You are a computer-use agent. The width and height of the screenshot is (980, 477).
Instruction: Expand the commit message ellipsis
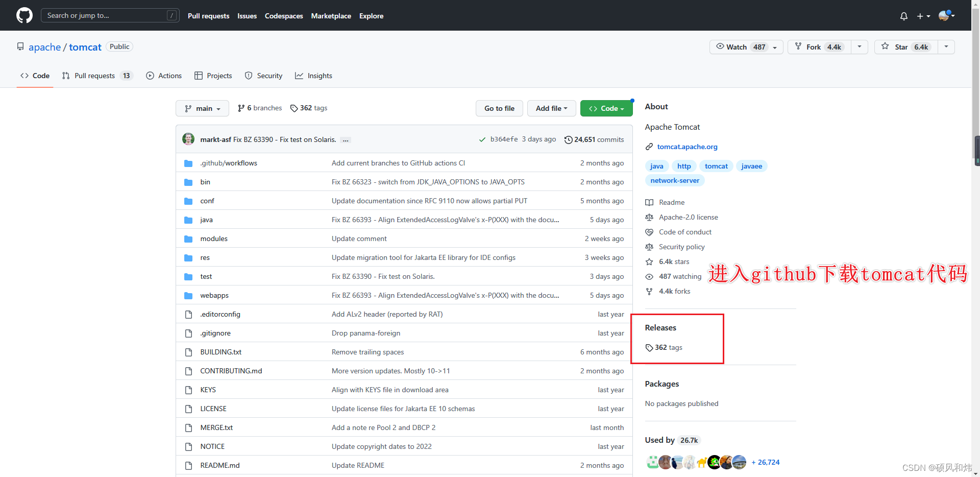[x=346, y=140]
